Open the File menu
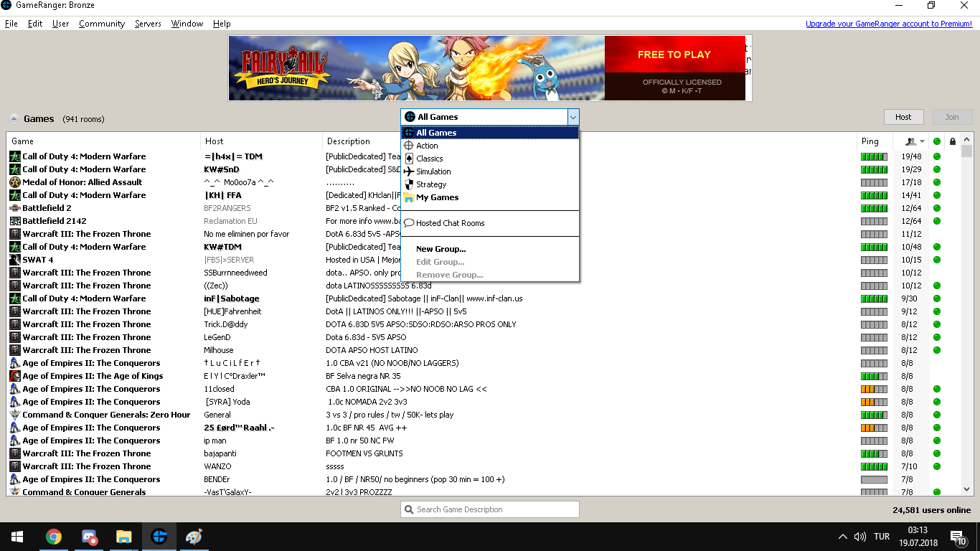This screenshot has height=551, width=980. pos(11,24)
